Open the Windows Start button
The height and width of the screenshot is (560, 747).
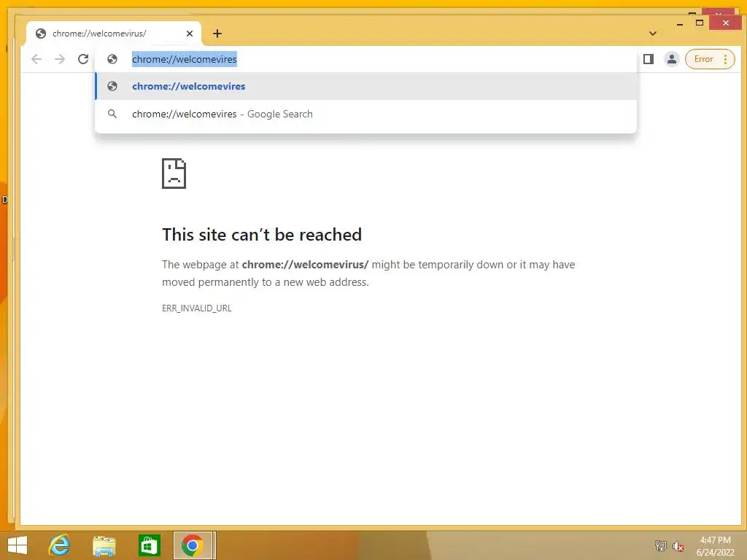pyautogui.click(x=18, y=545)
